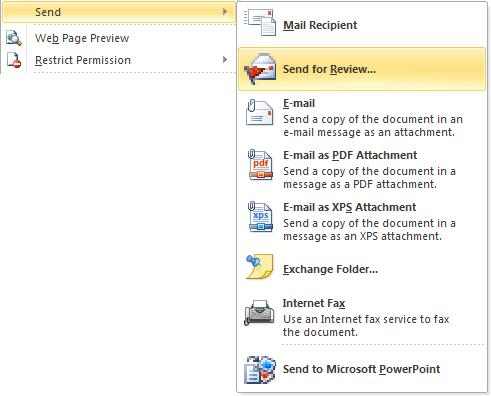
Task: Click the Mail Recipient envelope icon
Action: 260,22
